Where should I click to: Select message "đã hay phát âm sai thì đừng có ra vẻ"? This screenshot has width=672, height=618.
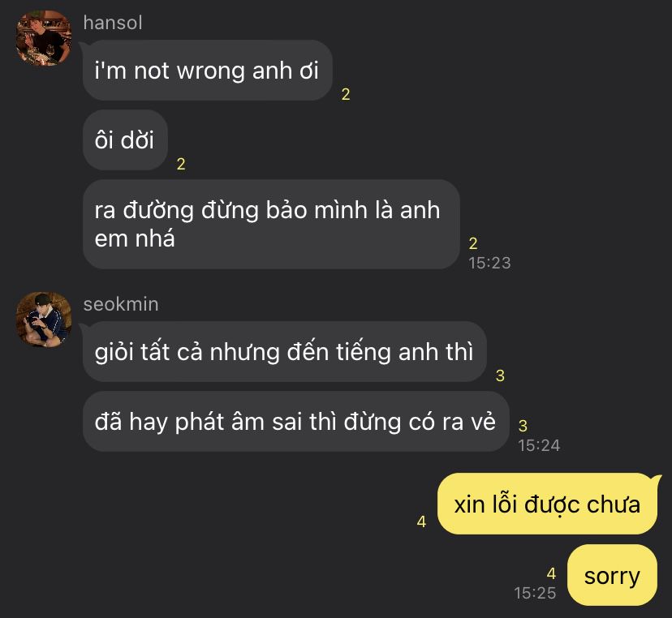pyautogui.click(x=295, y=422)
